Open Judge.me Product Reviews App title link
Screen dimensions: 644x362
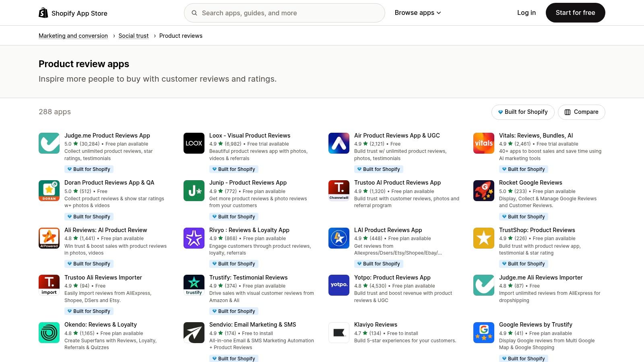click(x=107, y=136)
